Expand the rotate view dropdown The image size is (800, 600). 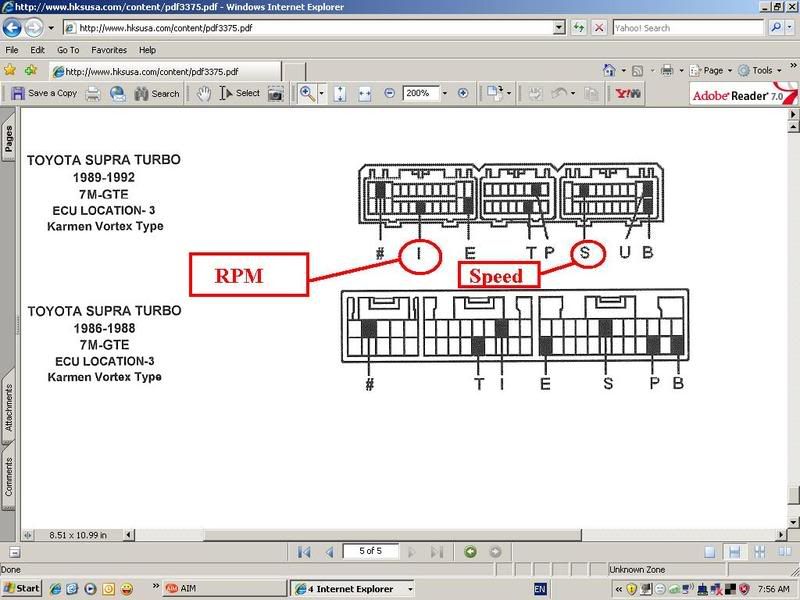pos(509,93)
